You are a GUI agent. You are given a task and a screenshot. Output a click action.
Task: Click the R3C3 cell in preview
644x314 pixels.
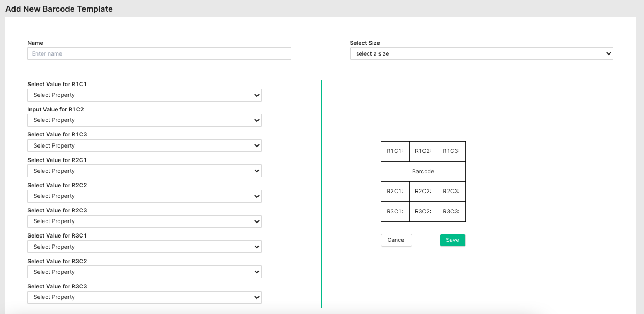pos(451,211)
